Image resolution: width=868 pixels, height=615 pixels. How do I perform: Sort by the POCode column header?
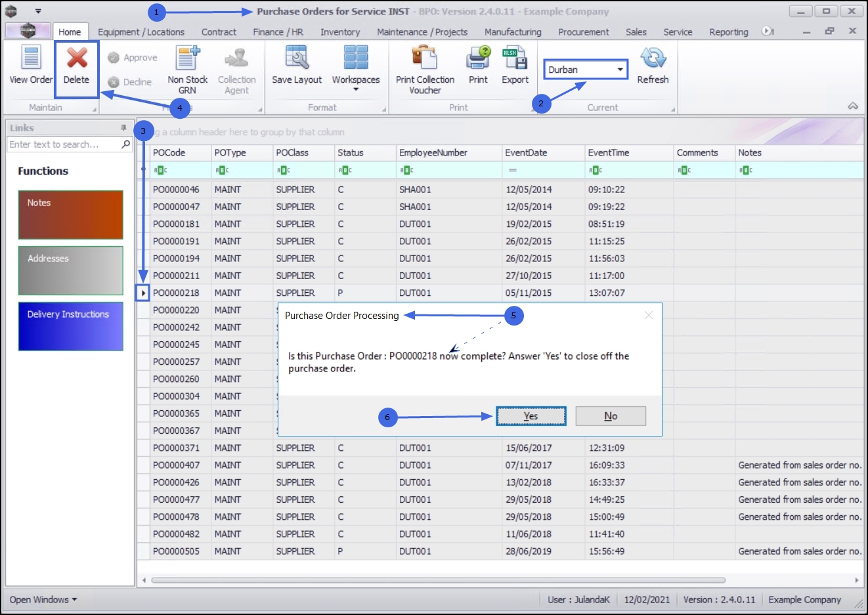tap(181, 152)
